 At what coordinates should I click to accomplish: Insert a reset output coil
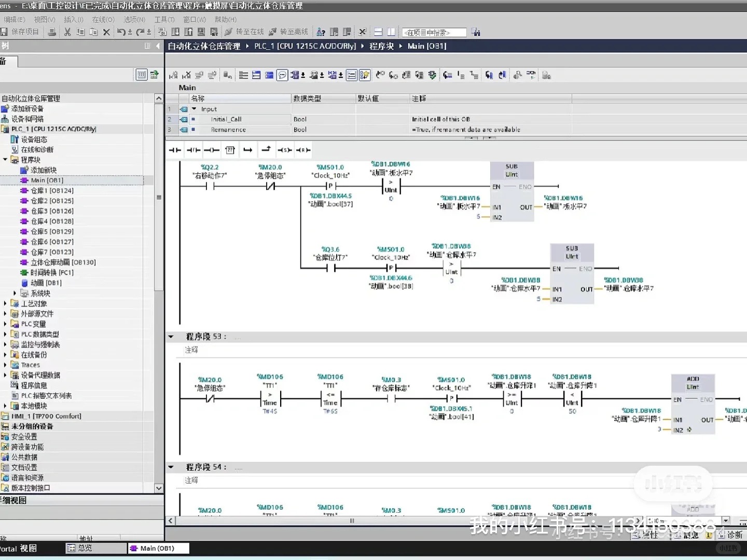point(303,150)
